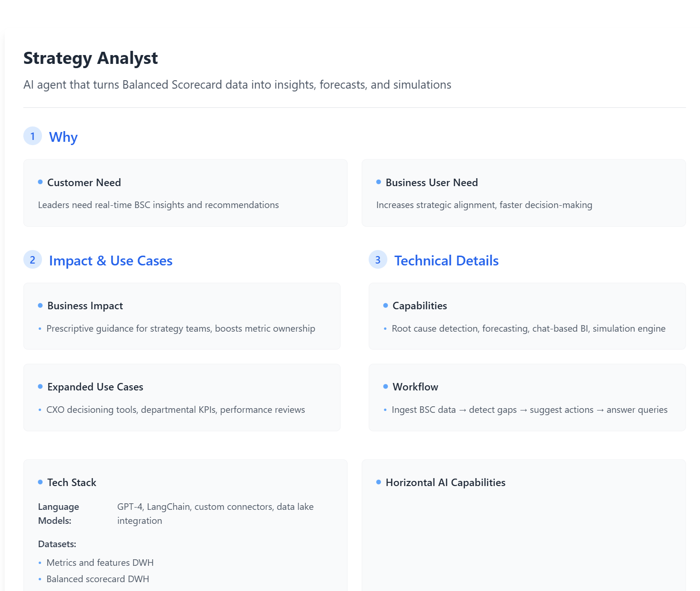Click the Balanced scorecard DWH list item
The width and height of the screenshot is (700, 591).
point(98,579)
